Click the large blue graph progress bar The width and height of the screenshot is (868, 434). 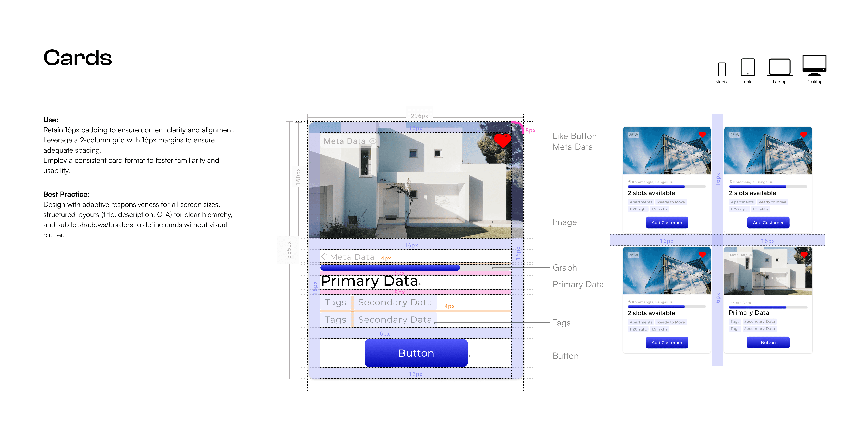[x=390, y=268]
